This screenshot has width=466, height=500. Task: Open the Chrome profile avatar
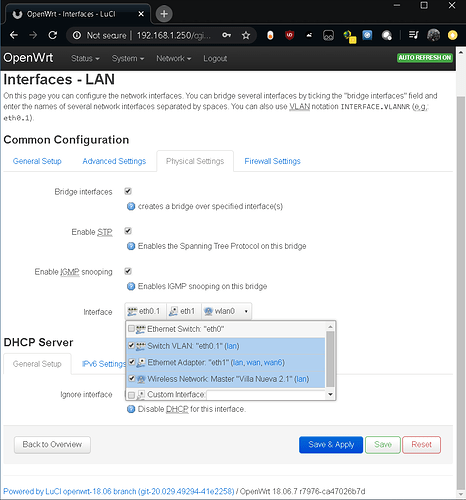point(433,35)
